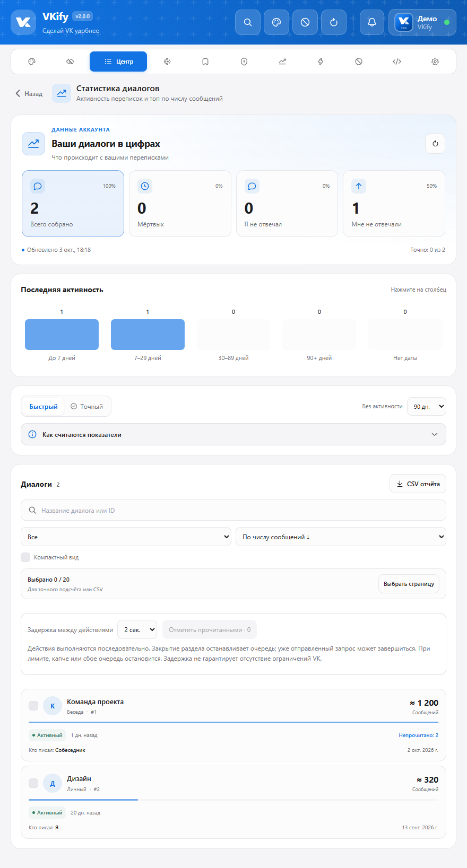Open notifications bell in header
Image resolution: width=467 pixels, height=868 pixels.
372,22
